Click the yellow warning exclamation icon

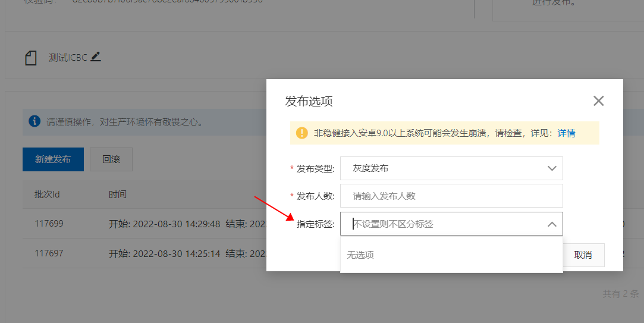click(x=302, y=133)
